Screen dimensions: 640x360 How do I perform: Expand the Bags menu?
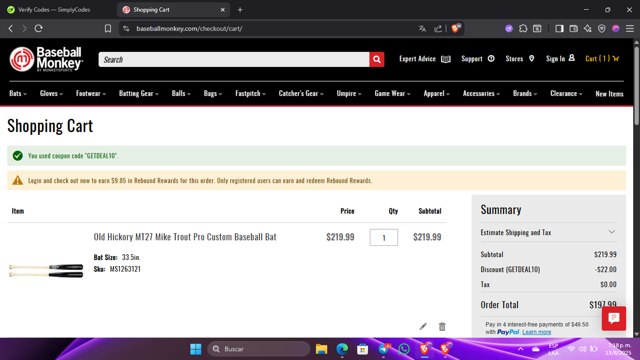[x=213, y=93]
